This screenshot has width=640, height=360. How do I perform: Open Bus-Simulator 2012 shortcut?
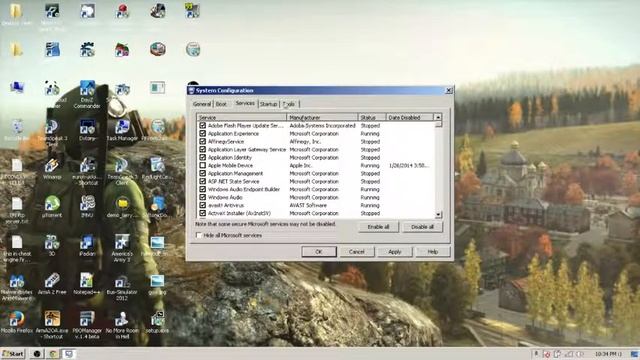click(x=122, y=288)
